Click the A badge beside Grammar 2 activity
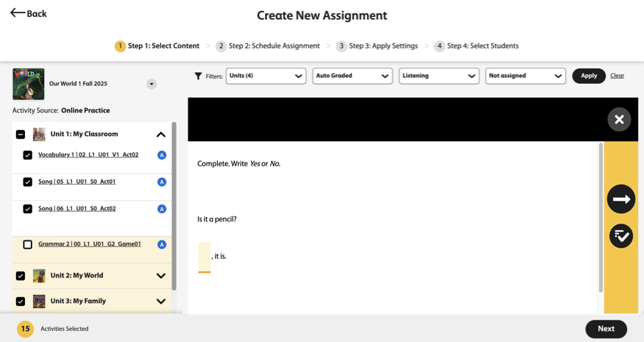644x342 pixels. [162, 245]
